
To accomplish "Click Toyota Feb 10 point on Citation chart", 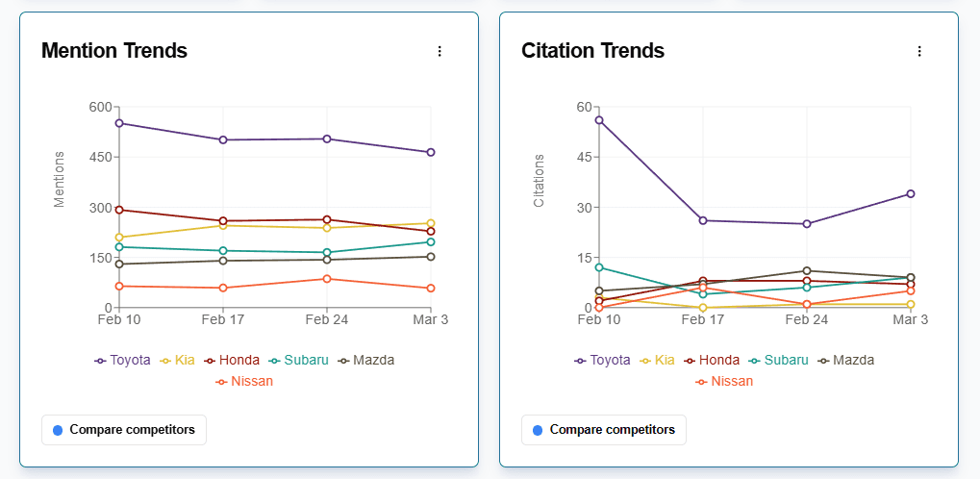I will [x=599, y=120].
